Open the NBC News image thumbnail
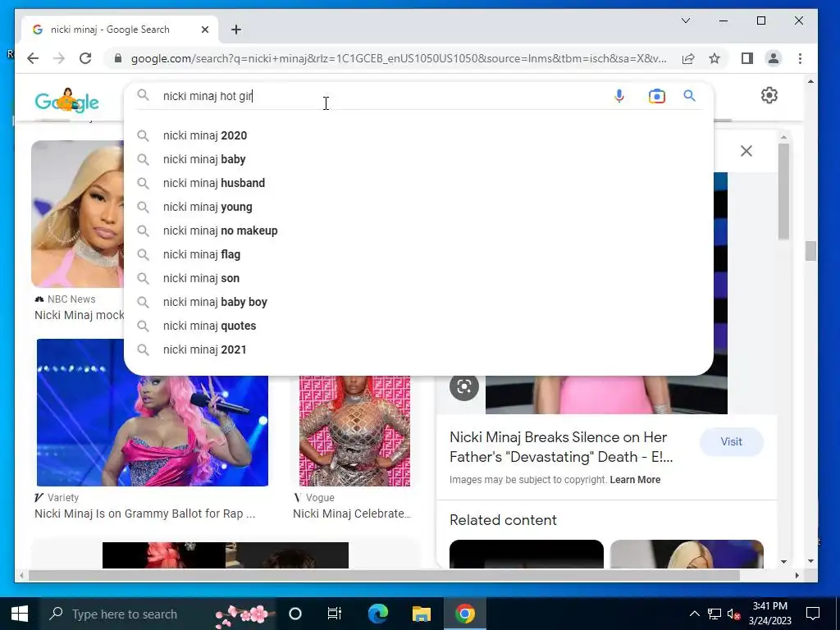 pos(77,214)
